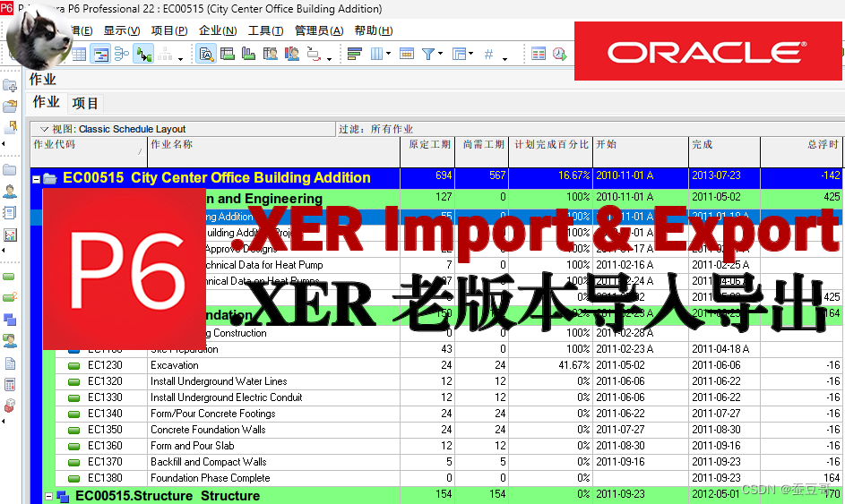Sort by the 总浮时 column header
This screenshot has height=504, width=845.
801,152
